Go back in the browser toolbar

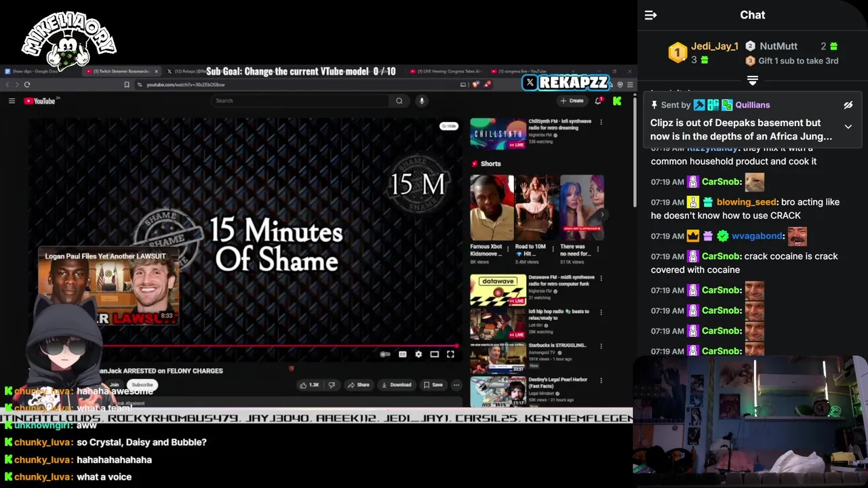(7, 85)
